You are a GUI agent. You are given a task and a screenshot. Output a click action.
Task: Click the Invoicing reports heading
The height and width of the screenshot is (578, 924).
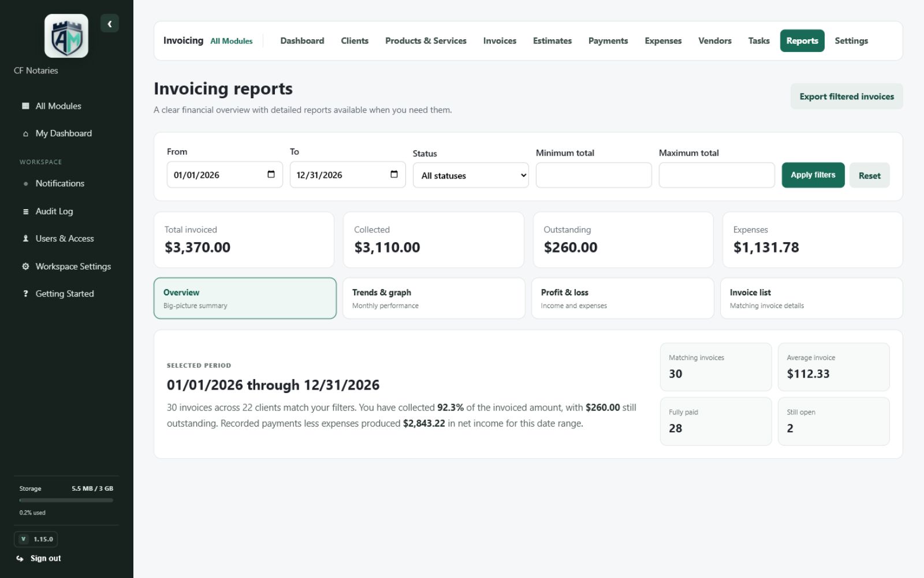tap(223, 88)
